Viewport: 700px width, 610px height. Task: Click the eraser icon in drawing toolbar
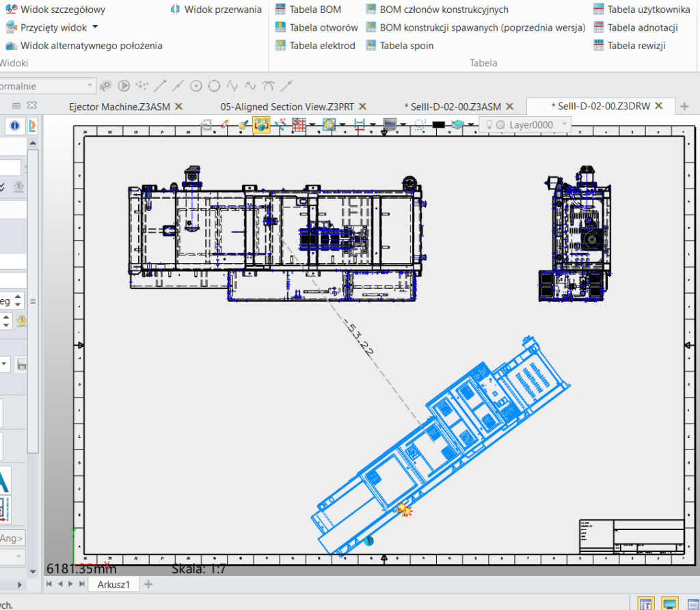coord(225,125)
